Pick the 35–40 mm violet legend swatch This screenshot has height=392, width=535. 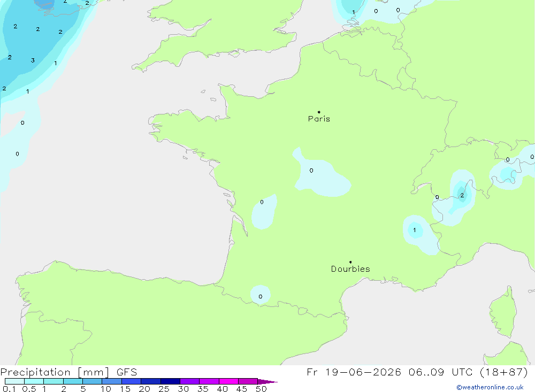(x=209, y=381)
